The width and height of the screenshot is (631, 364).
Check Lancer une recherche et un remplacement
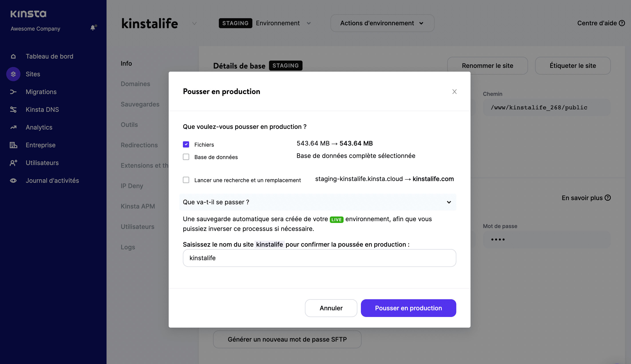tap(186, 180)
